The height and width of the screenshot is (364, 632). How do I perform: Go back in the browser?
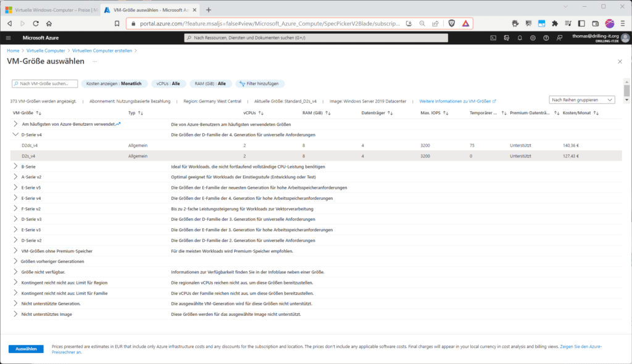10,23
